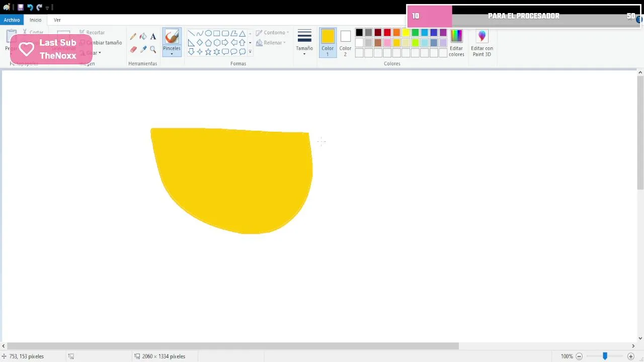
Task: Save the drawing from quick access toolbar
Action: (x=21, y=8)
